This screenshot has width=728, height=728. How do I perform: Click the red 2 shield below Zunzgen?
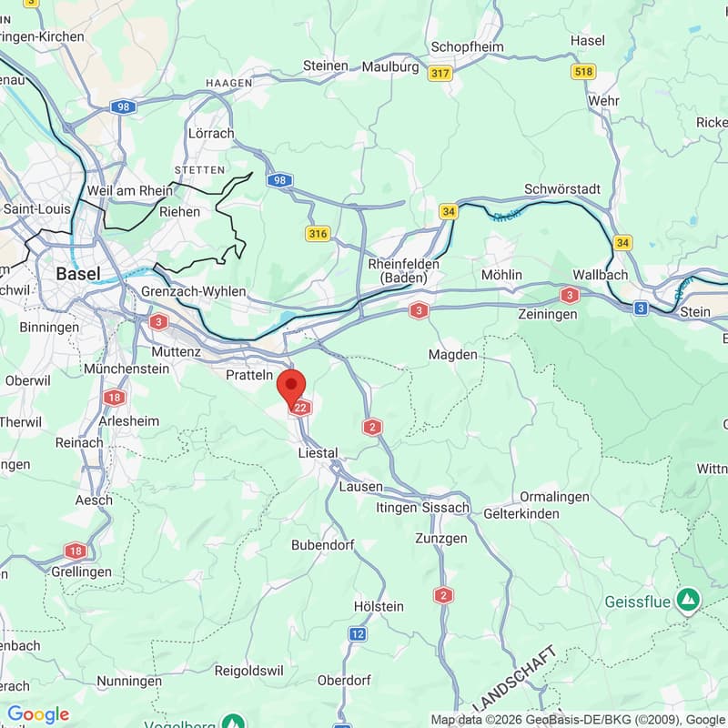point(443,595)
